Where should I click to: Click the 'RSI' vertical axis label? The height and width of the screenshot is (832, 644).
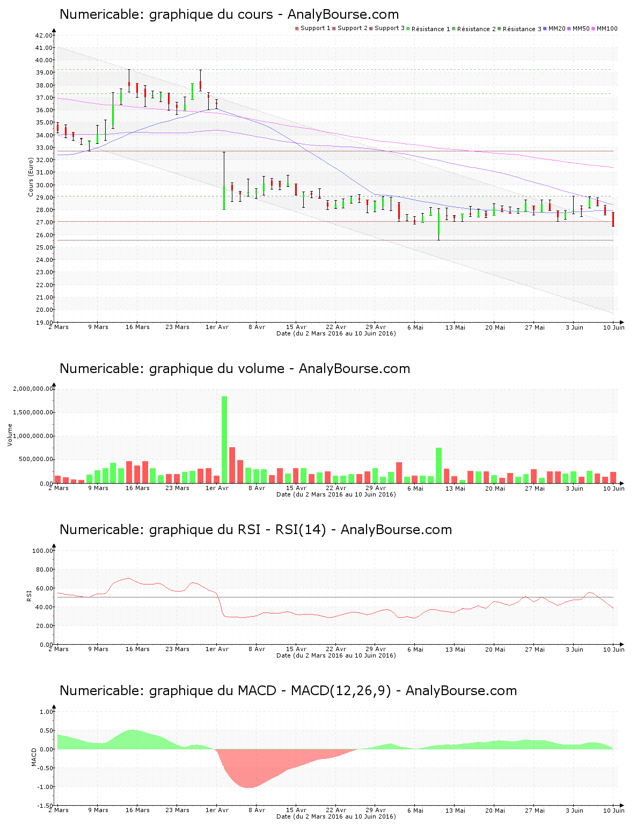point(29,595)
